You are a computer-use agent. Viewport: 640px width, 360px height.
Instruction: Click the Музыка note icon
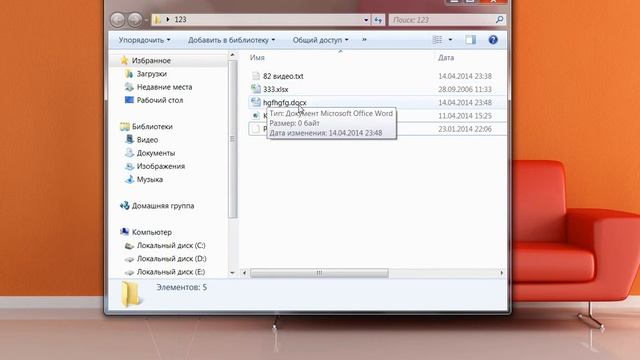[x=129, y=179]
